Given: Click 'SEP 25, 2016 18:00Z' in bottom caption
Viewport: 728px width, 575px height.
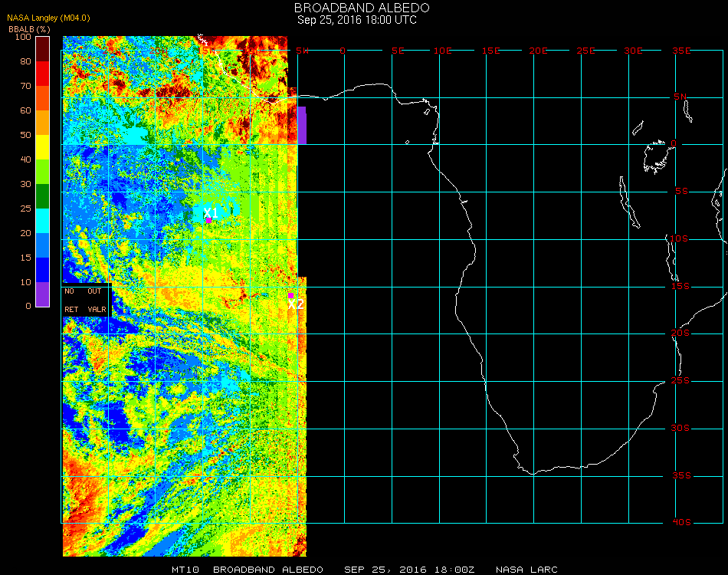Looking at the screenshot, I should click(409, 570).
